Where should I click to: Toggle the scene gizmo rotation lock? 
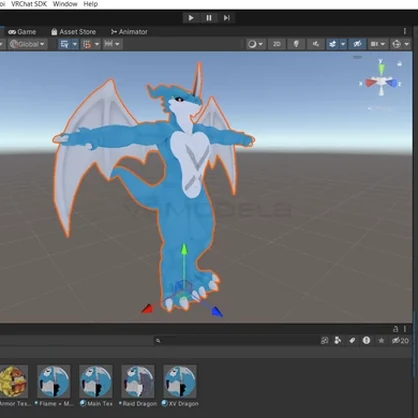(399, 63)
